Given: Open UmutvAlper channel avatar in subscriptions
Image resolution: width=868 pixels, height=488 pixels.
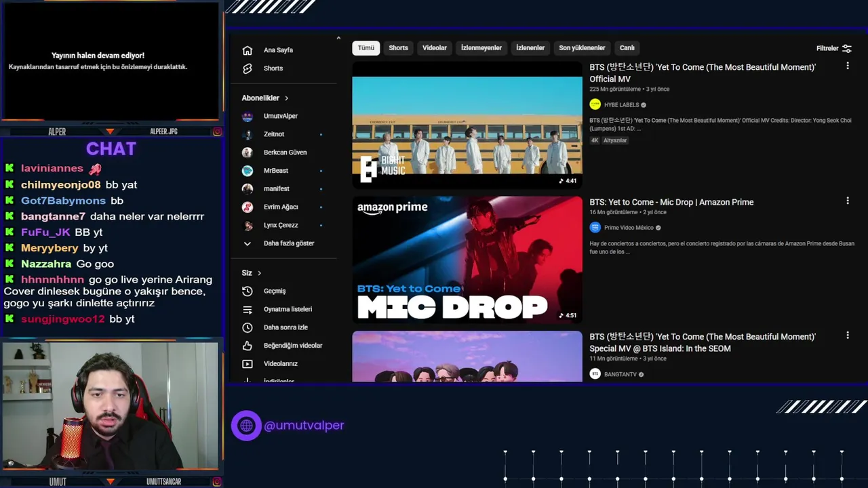Looking at the screenshot, I should [248, 116].
